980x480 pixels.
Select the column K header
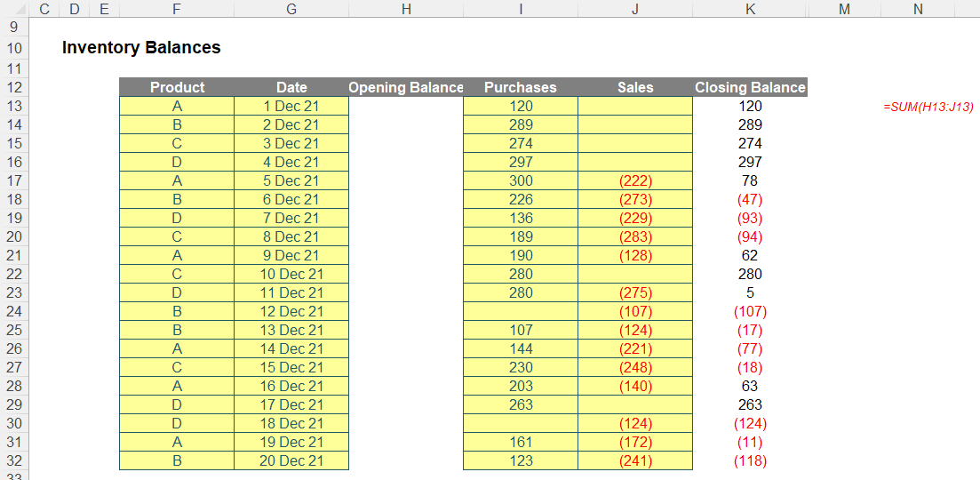click(x=750, y=9)
